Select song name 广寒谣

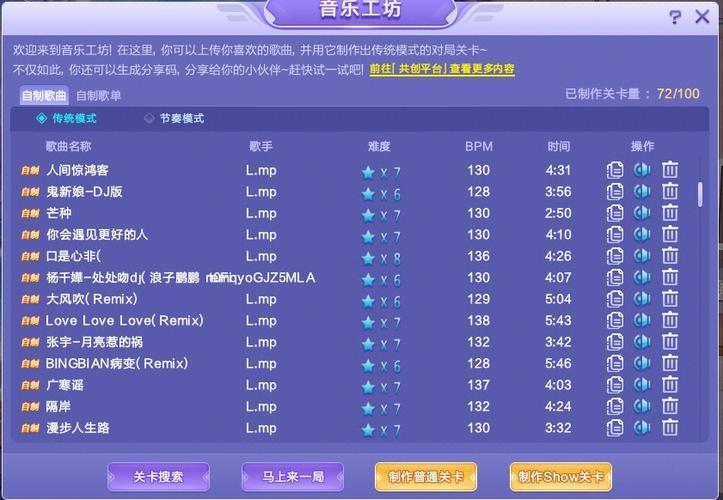[65, 385]
